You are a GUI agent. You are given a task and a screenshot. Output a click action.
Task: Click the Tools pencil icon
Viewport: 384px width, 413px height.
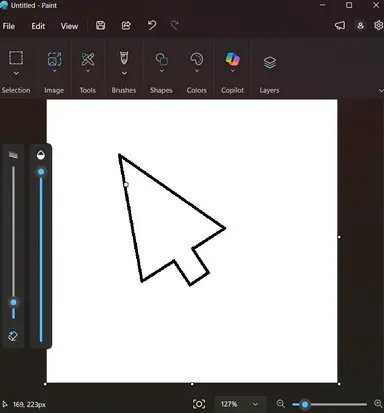point(88,59)
